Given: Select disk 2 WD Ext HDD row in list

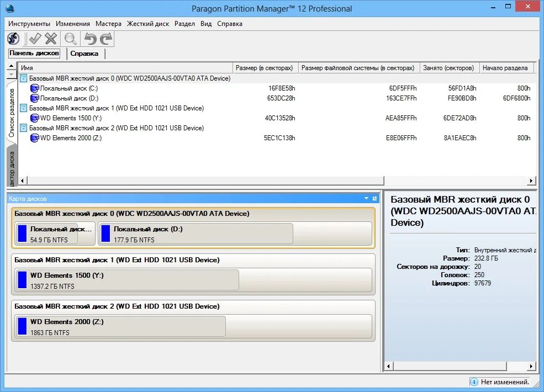Looking at the screenshot, I should click(277, 128).
